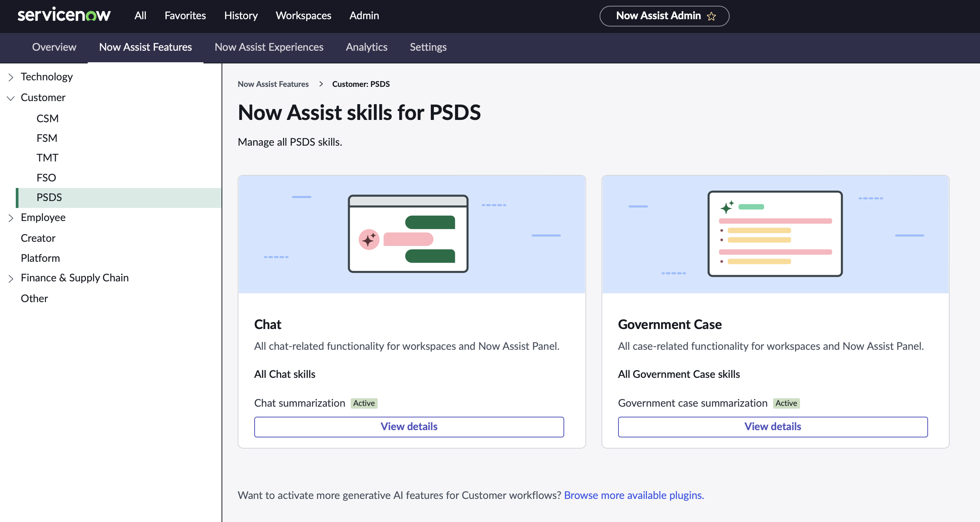Open Platform in the sidebar
Screen dimensions: 980x522
[x=40, y=258]
